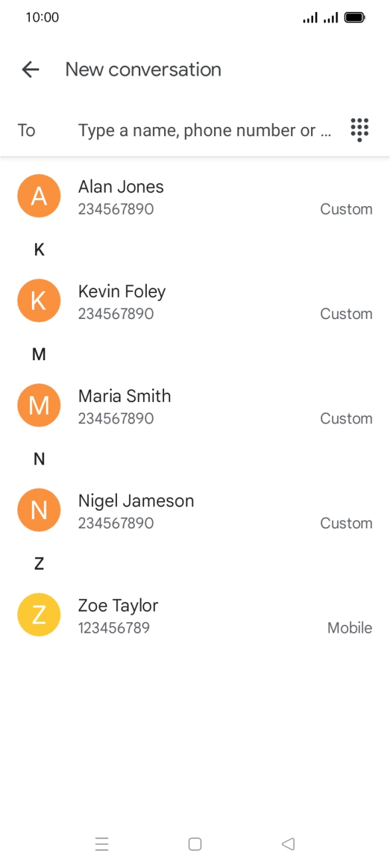This screenshot has width=390, height=868.
Task: Click Kevin Foley's avatar circle
Action: pyautogui.click(x=39, y=300)
